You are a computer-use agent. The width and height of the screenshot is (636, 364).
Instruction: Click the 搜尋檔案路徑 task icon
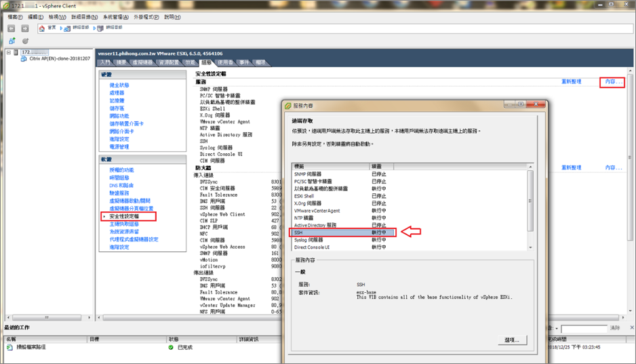click(9, 347)
